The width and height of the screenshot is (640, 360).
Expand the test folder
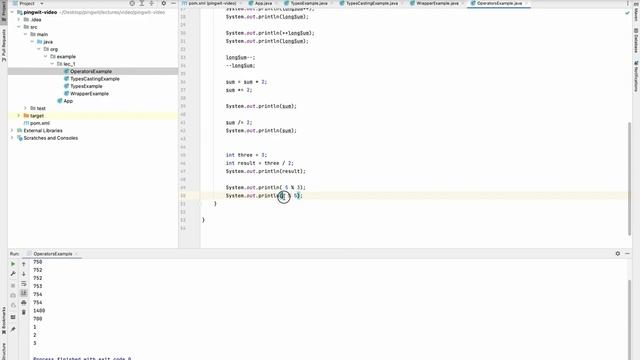(x=25, y=108)
